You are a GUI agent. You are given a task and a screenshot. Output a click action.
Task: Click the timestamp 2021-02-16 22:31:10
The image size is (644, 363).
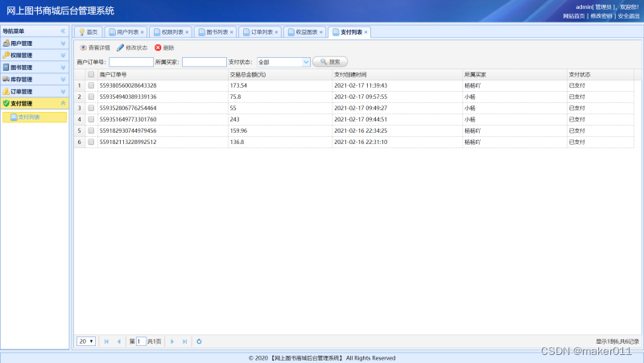[x=361, y=142]
